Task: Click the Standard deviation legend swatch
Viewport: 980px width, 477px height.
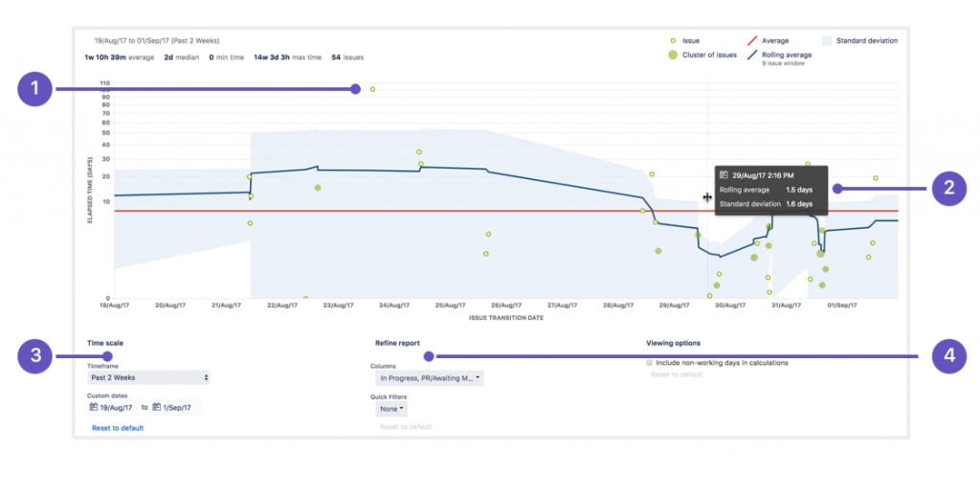Action: click(x=827, y=41)
